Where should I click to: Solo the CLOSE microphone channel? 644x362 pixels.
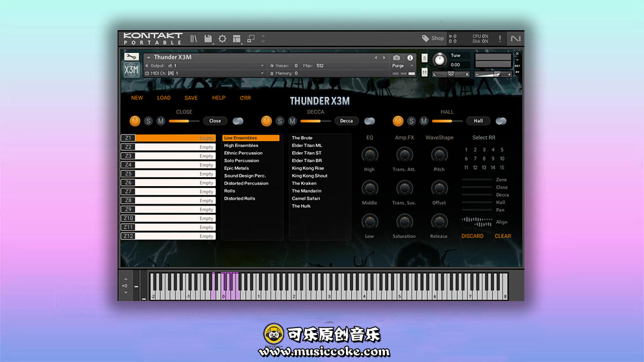148,121
